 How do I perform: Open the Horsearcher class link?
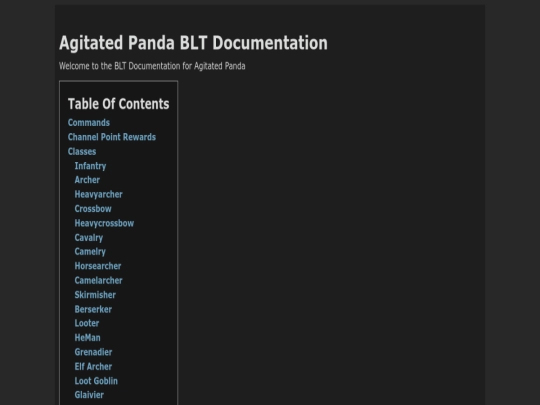click(98, 266)
